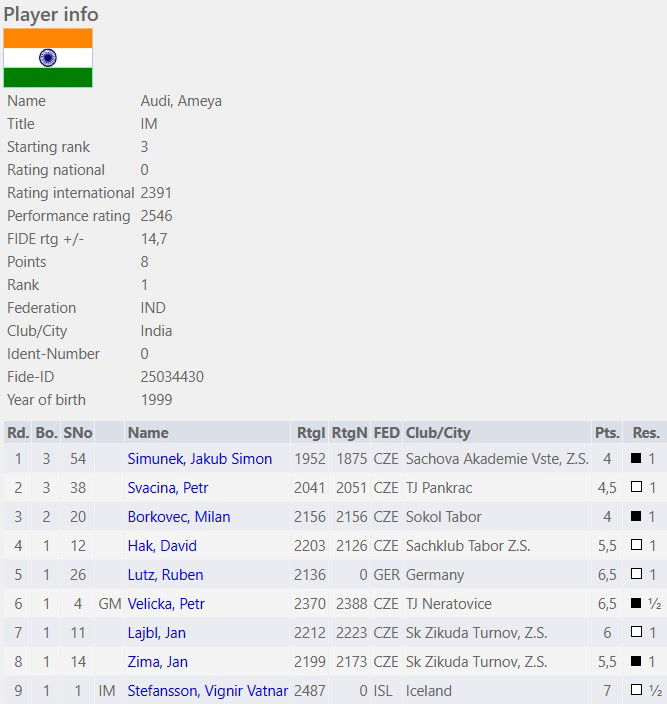Image resolution: width=667 pixels, height=704 pixels.
Task: Click the Fide-ID number 25034430
Action: [x=172, y=377]
